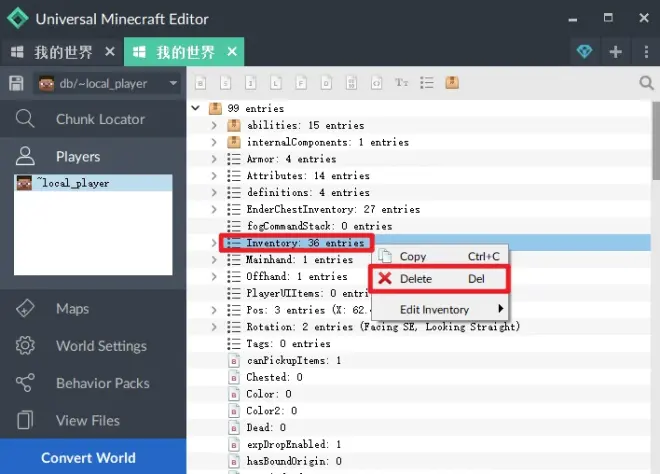
Task: Add a Compound tag (chest icon)
Action: coord(452,83)
